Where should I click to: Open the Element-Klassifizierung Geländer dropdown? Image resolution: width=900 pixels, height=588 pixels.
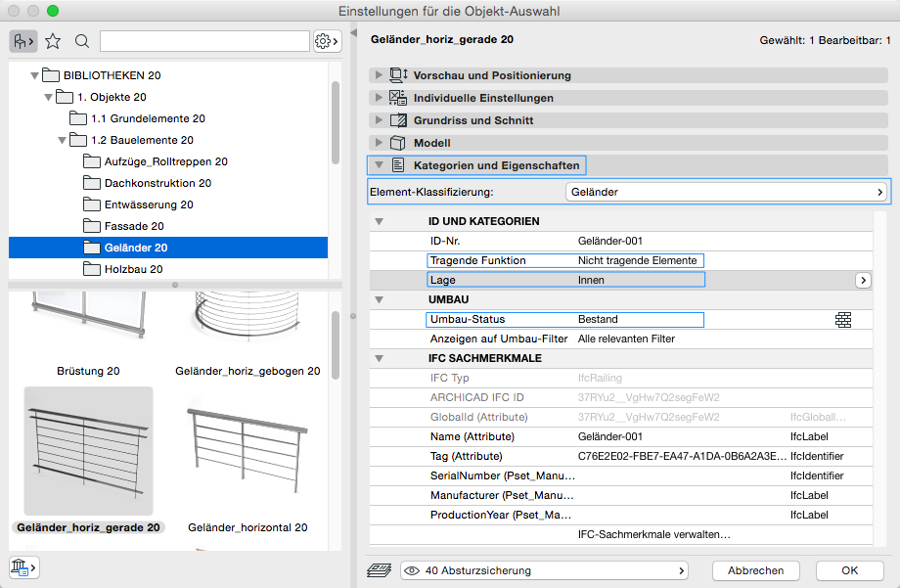[726, 192]
